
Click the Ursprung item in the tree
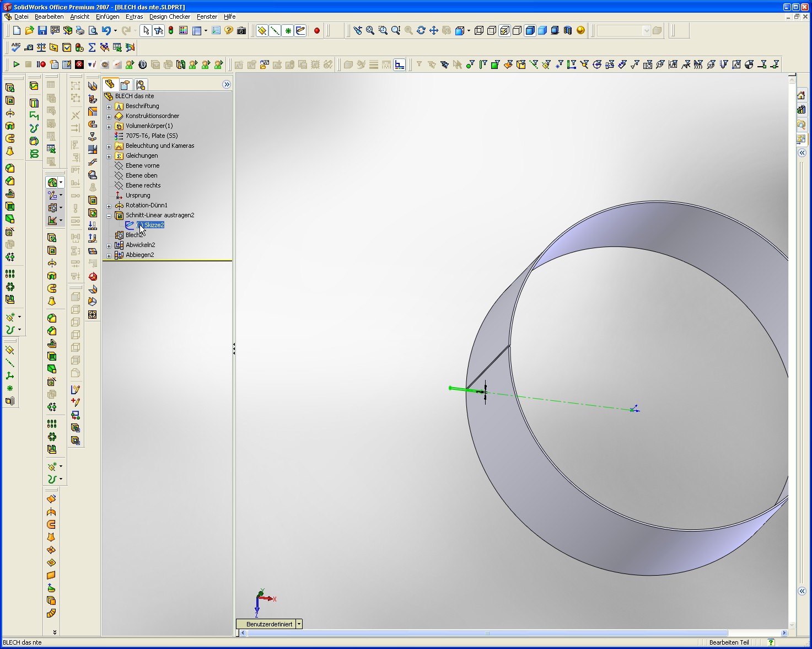[x=137, y=195]
